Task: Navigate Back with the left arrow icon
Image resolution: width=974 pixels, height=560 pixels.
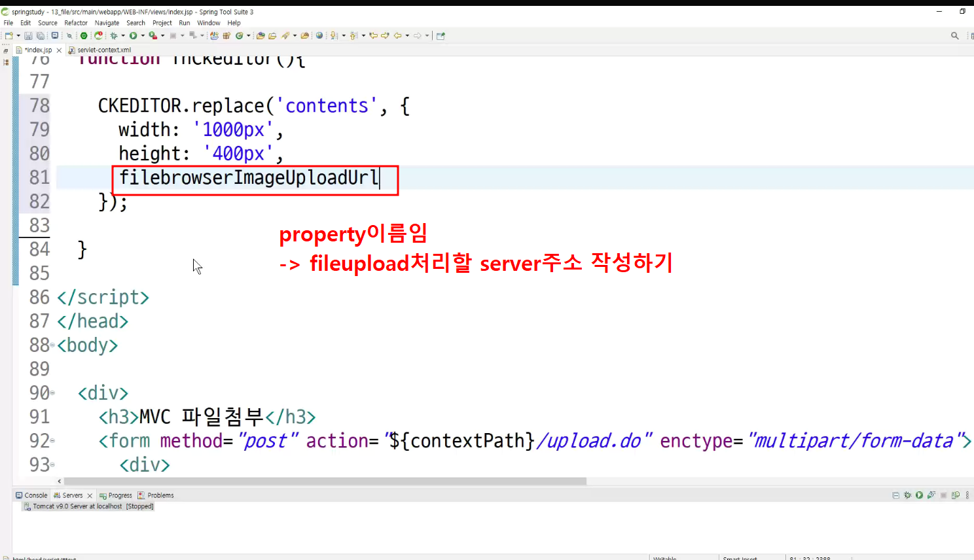Action: 397,36
